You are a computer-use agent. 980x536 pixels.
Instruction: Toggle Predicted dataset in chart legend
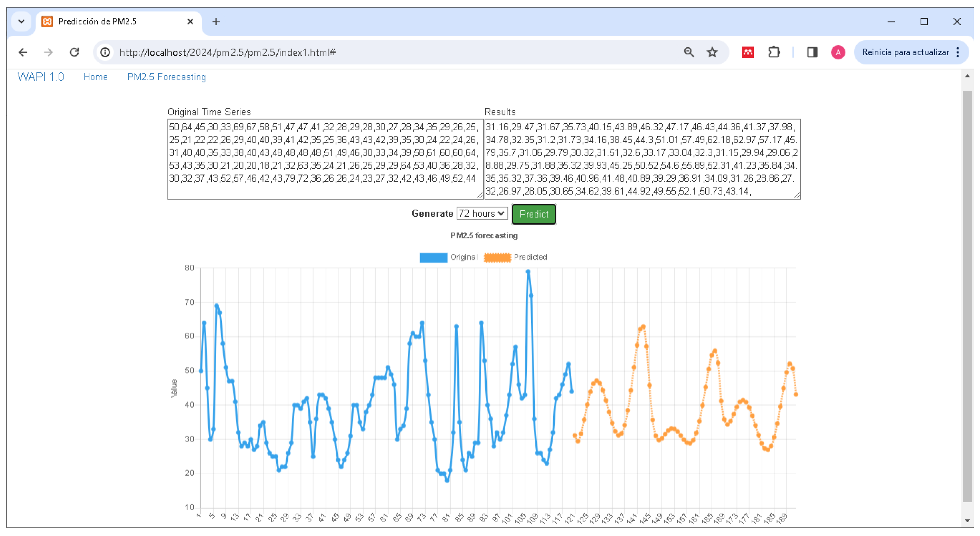(x=498, y=258)
